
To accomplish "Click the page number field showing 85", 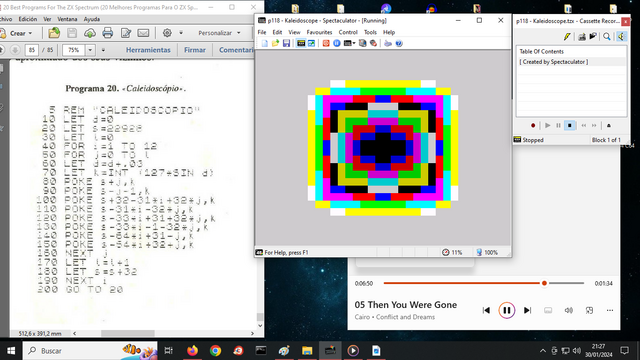I will [31, 50].
